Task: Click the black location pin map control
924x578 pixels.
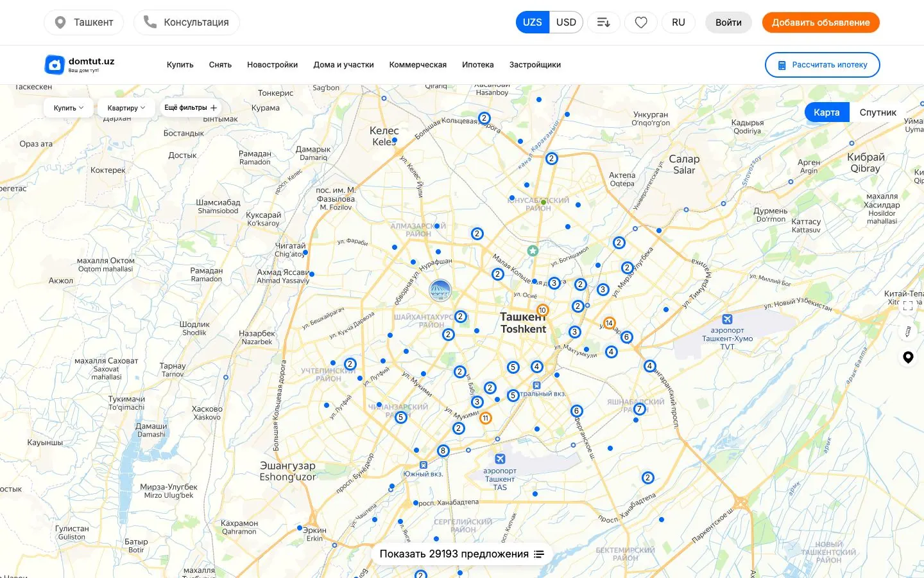Action: tap(908, 358)
